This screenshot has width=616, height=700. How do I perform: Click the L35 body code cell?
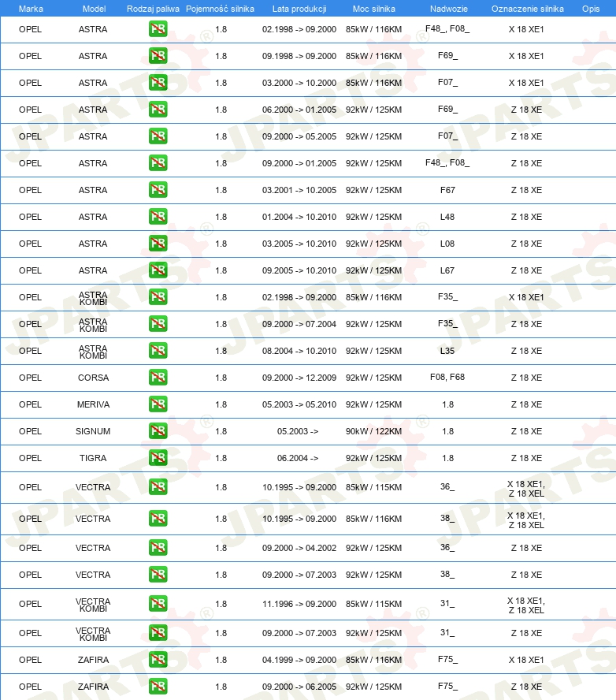tap(447, 351)
